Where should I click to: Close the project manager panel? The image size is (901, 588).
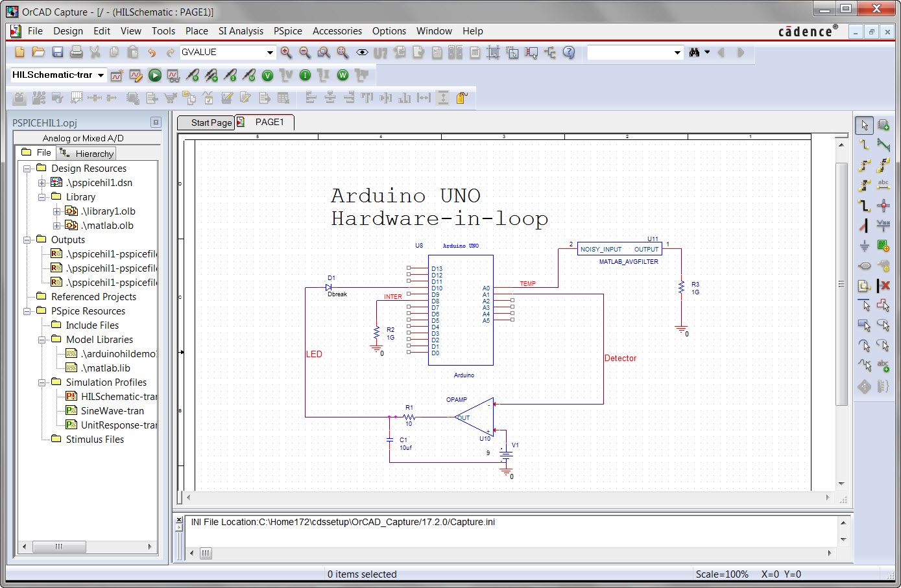[156, 122]
